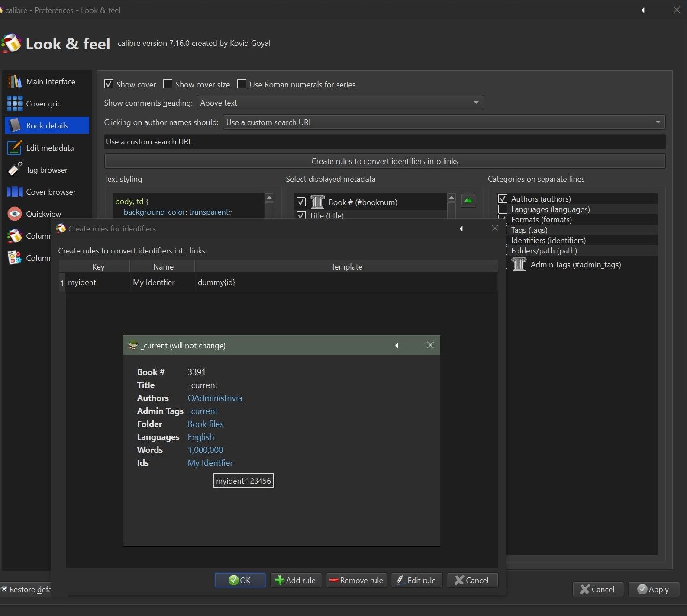Click the books icon in _current window title
Viewport: 687px width, 616px height.
[133, 345]
